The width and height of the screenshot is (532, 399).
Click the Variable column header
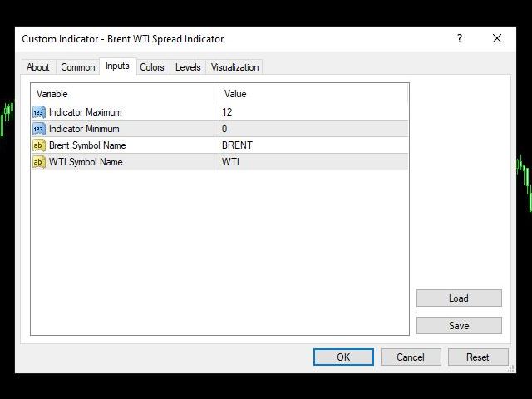[x=125, y=94]
